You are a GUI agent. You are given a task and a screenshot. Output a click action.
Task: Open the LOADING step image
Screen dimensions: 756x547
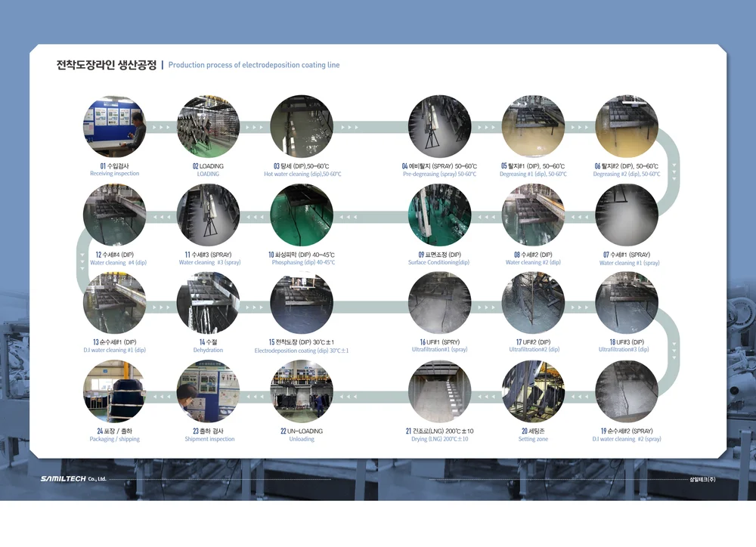(x=208, y=125)
